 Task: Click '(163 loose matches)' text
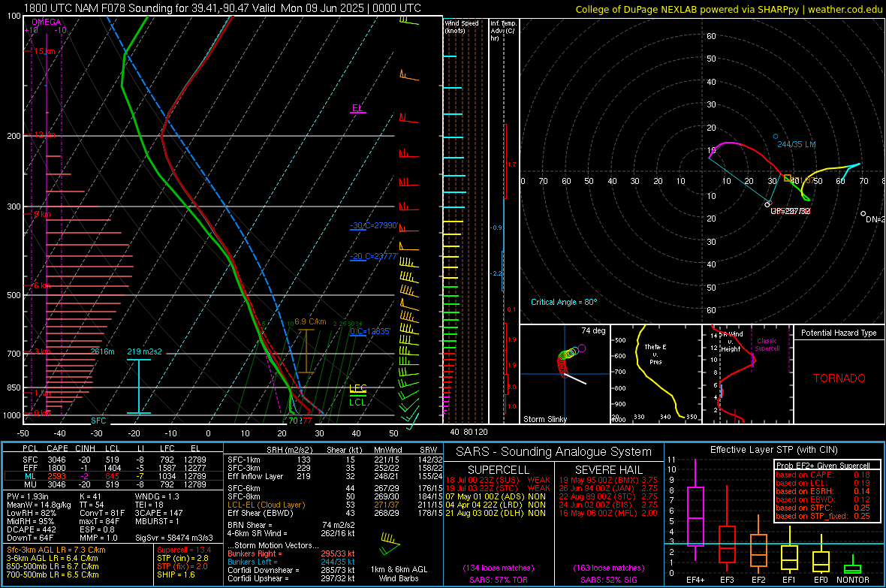click(608, 568)
